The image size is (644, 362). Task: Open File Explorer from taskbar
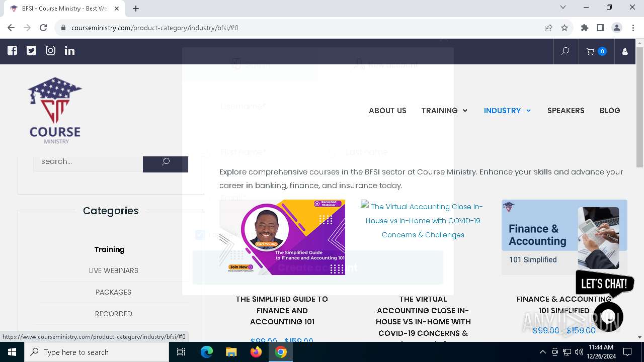231,352
